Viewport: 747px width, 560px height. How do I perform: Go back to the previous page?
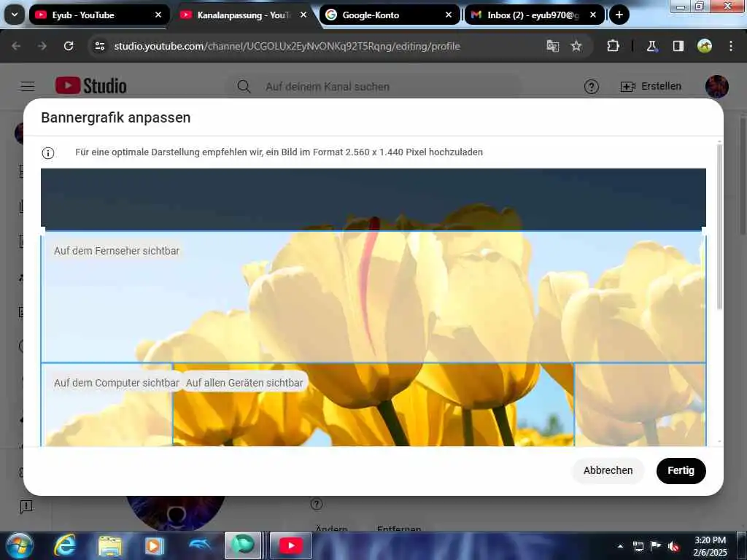coord(16,46)
